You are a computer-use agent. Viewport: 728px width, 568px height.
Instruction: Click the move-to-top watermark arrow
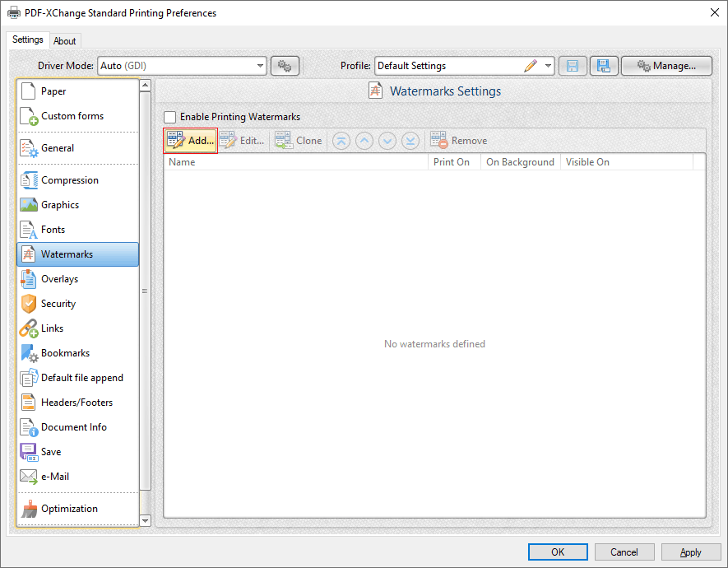341,140
